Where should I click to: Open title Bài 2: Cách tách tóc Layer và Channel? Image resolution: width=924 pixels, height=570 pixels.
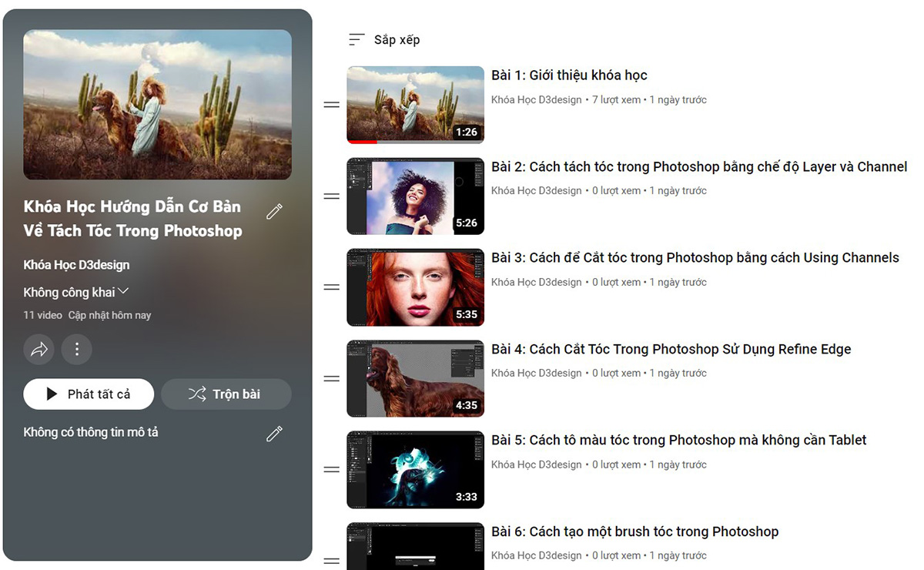click(699, 167)
